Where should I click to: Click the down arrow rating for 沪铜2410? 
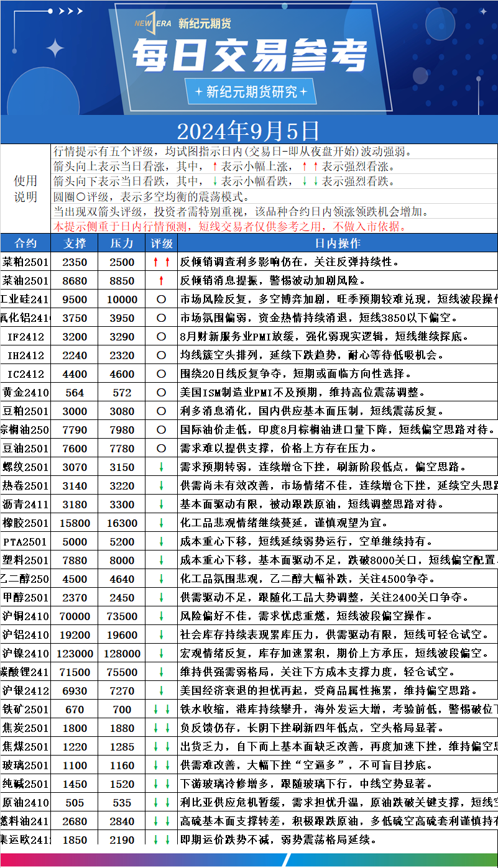tap(161, 616)
